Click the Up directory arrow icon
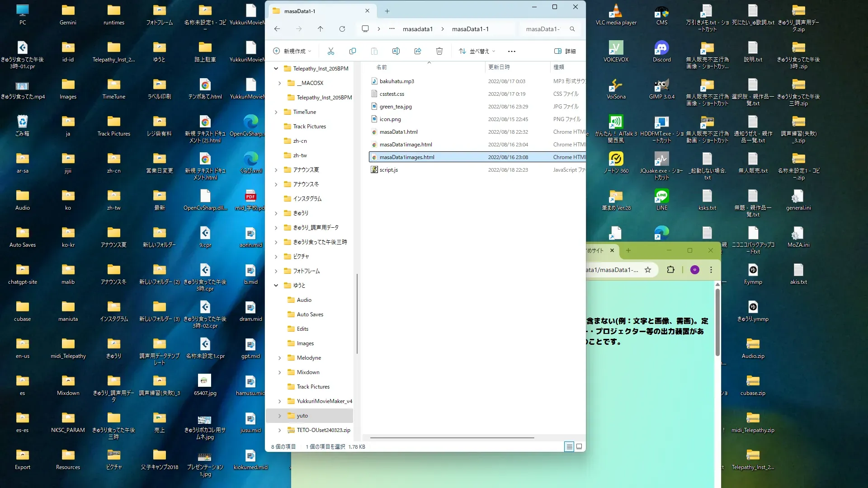This screenshot has height=488, width=868. [321, 29]
